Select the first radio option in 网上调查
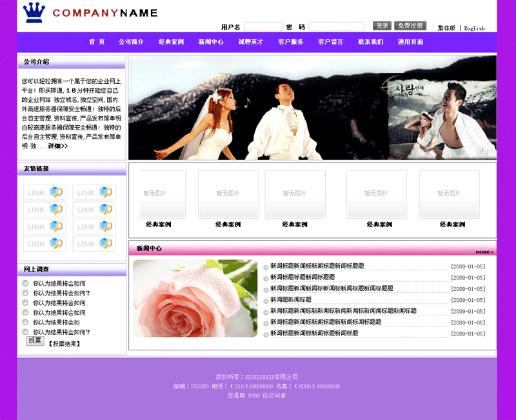Image resolution: width=516 pixels, height=420 pixels. [x=26, y=283]
